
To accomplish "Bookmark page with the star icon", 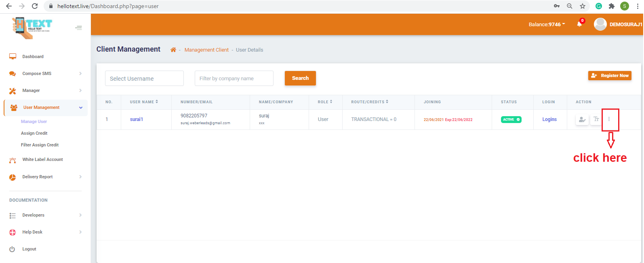I will point(582,6).
